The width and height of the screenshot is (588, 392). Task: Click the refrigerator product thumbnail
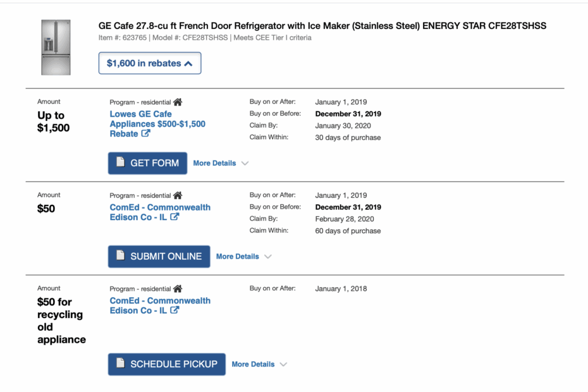(x=56, y=46)
